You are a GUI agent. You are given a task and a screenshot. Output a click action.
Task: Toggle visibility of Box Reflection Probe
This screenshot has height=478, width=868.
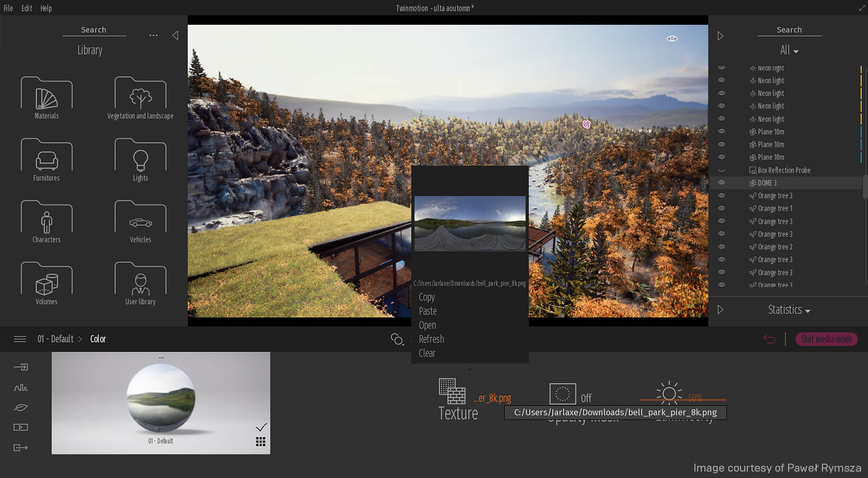(x=721, y=170)
